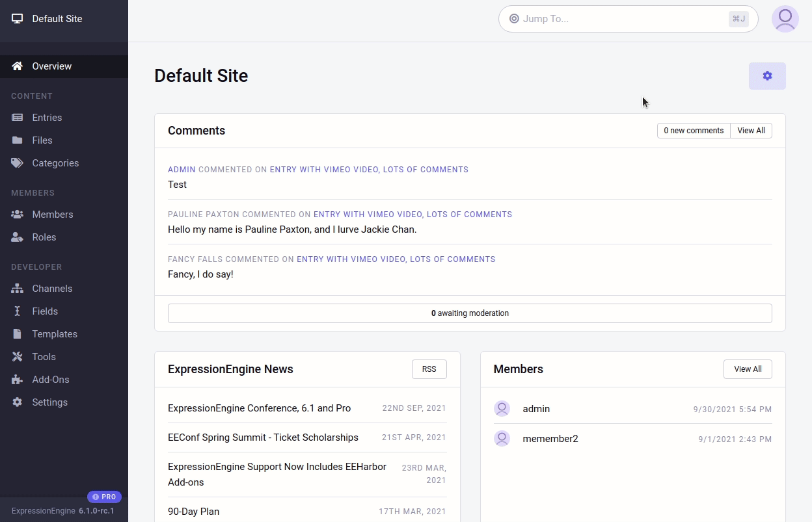
Task: Click the monitor icon beside Default Site
Action: click(x=18, y=19)
